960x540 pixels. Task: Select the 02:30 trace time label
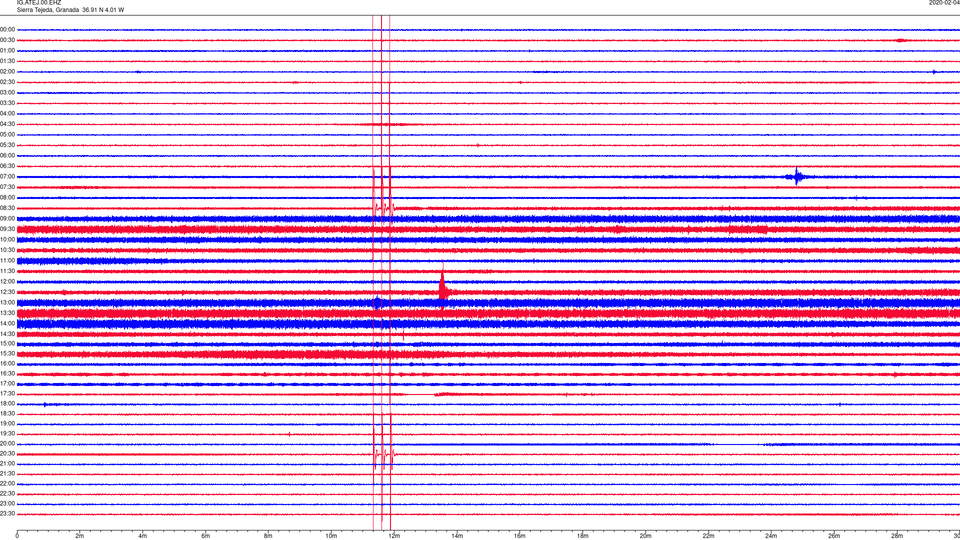point(8,82)
